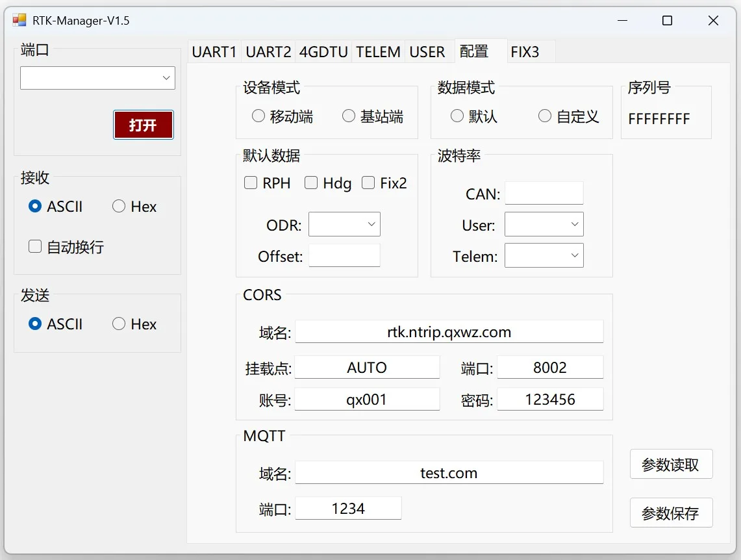Switch to the UART2 tab

268,51
